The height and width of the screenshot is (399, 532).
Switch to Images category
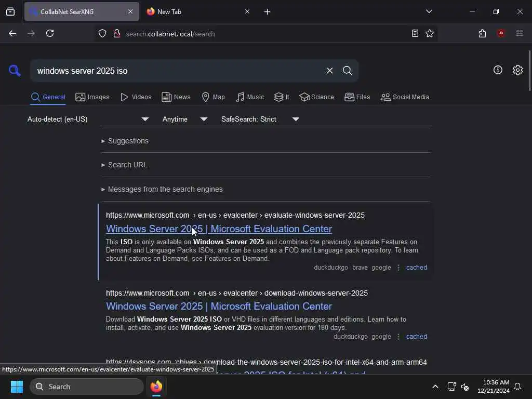(x=92, y=97)
